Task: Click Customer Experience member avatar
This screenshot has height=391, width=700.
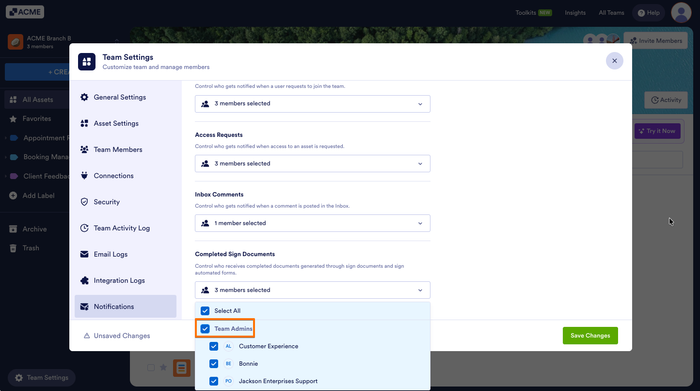Action: coord(229,346)
